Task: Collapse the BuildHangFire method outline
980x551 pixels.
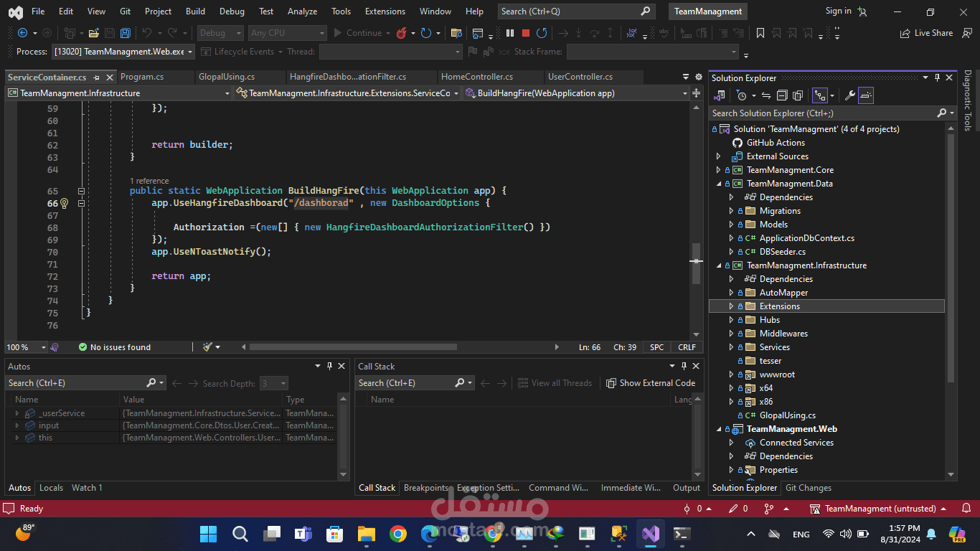Action: pos(81,192)
